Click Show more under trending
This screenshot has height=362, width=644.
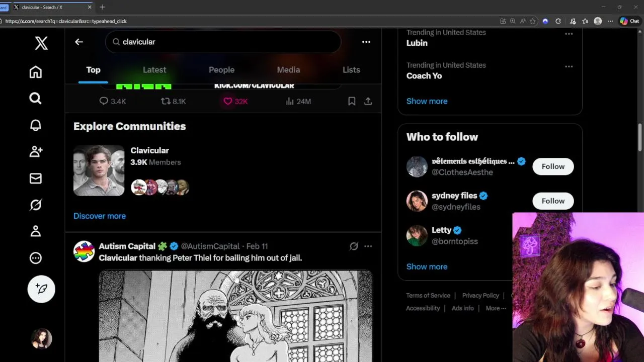coord(427,101)
